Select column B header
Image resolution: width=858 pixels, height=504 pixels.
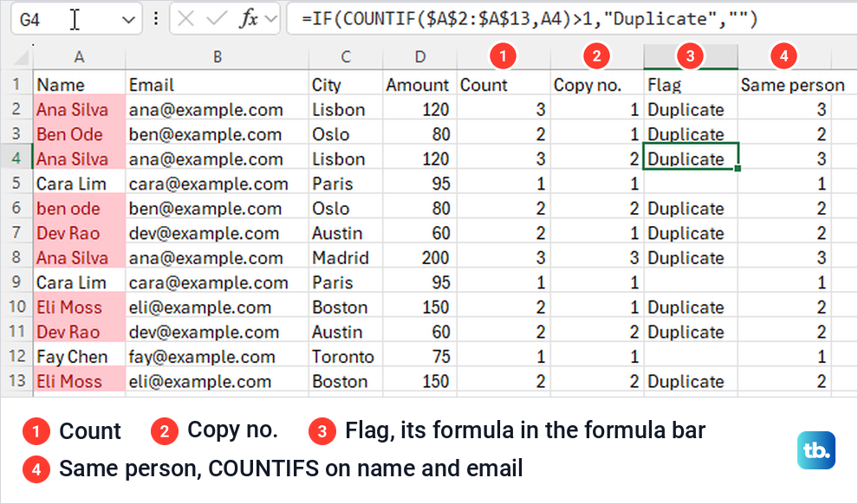pyautogui.click(x=218, y=56)
